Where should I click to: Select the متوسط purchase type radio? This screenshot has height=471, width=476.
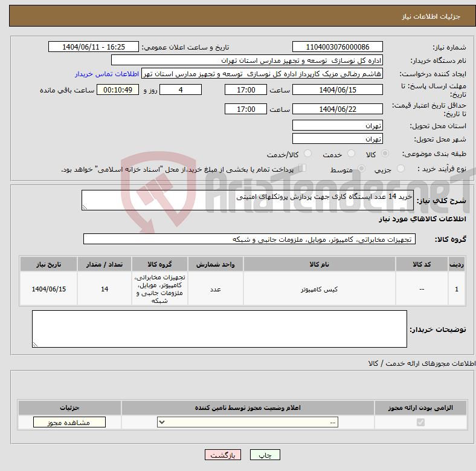[x=361, y=168]
